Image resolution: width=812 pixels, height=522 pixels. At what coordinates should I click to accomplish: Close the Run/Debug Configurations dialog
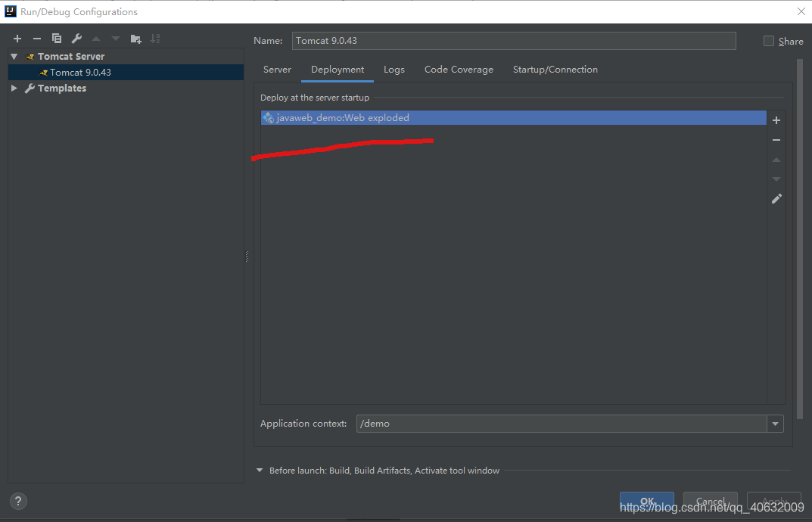pos(801,11)
